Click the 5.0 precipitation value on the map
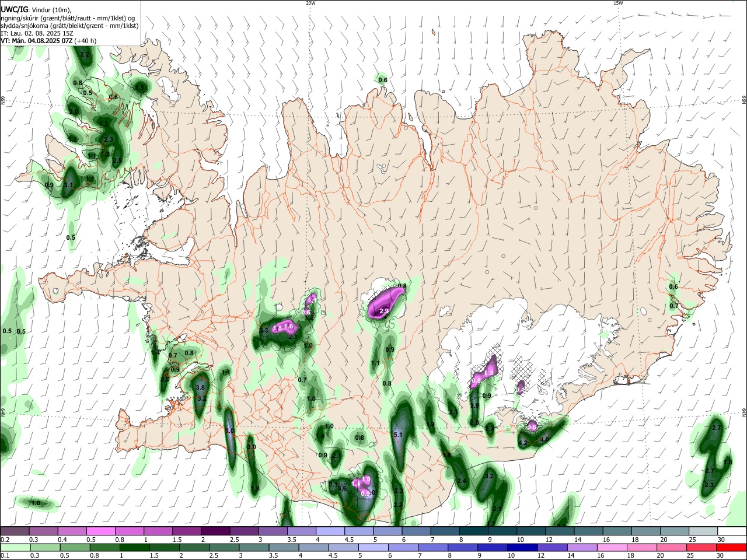Image resolution: width=747 pixels, height=560 pixels. pos(229,430)
